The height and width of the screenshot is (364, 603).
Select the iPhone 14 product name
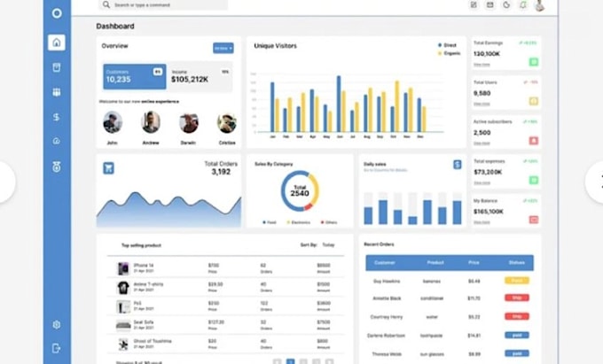coord(144,266)
